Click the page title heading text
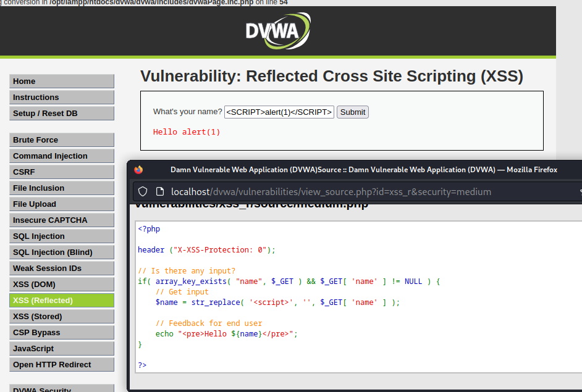The image size is (582, 392). pos(331,76)
